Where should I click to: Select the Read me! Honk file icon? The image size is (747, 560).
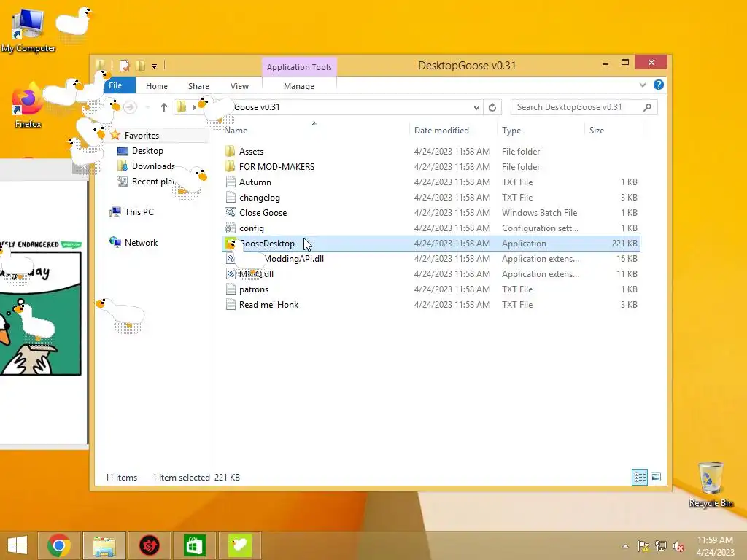231,304
